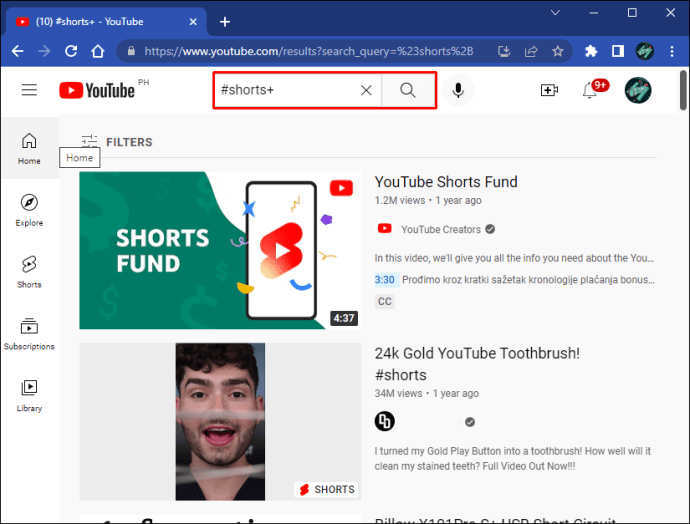Open the FILTERS options
The image size is (690, 524).
tap(117, 142)
